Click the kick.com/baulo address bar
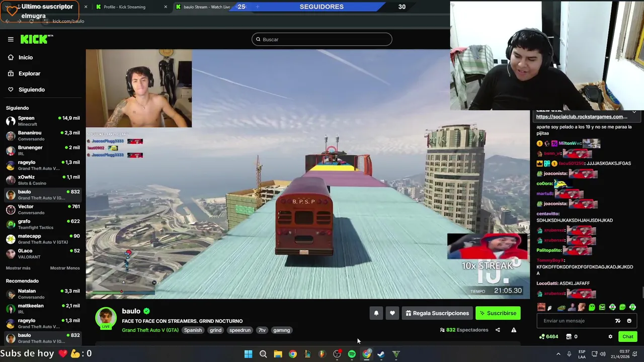This screenshot has height=362, width=644. coord(68,21)
